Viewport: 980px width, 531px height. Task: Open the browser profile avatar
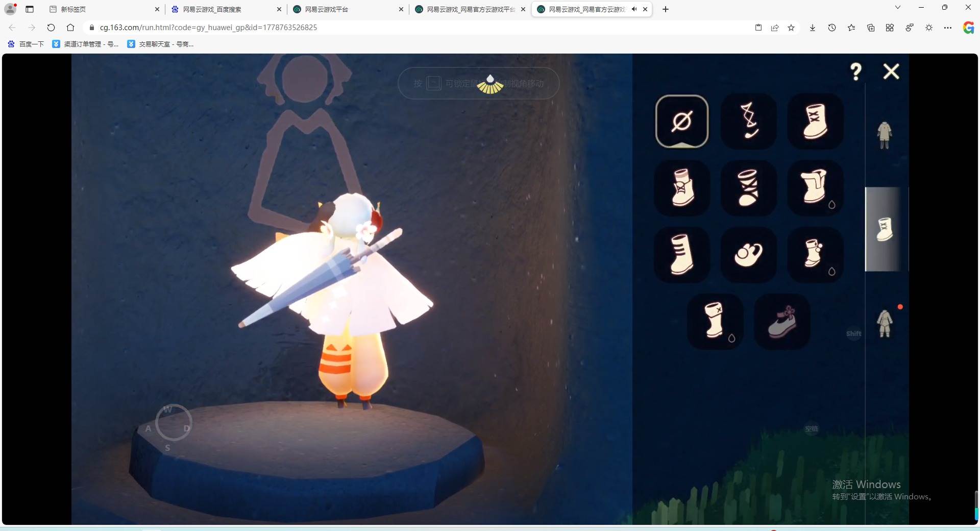(x=10, y=9)
